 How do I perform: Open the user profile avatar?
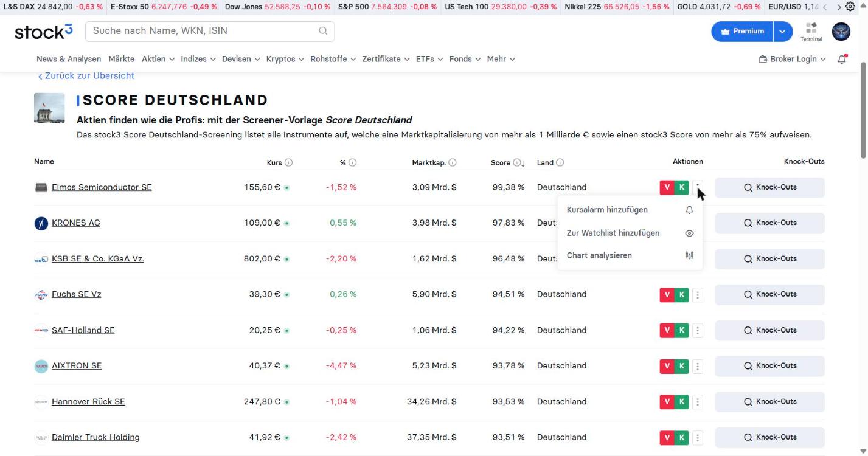point(841,32)
